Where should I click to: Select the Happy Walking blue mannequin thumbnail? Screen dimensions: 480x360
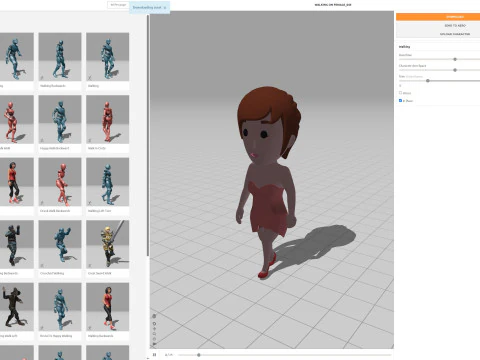[x=60, y=307]
